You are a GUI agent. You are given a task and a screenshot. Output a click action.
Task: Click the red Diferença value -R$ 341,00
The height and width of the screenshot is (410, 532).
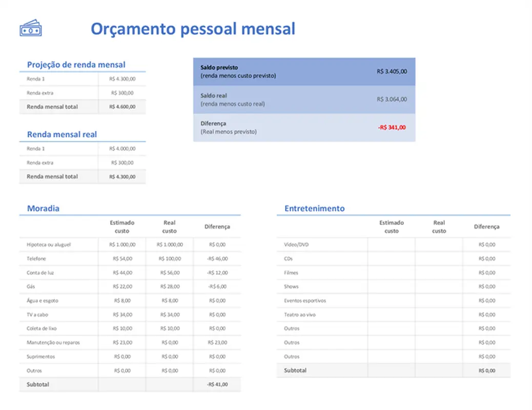pos(391,128)
